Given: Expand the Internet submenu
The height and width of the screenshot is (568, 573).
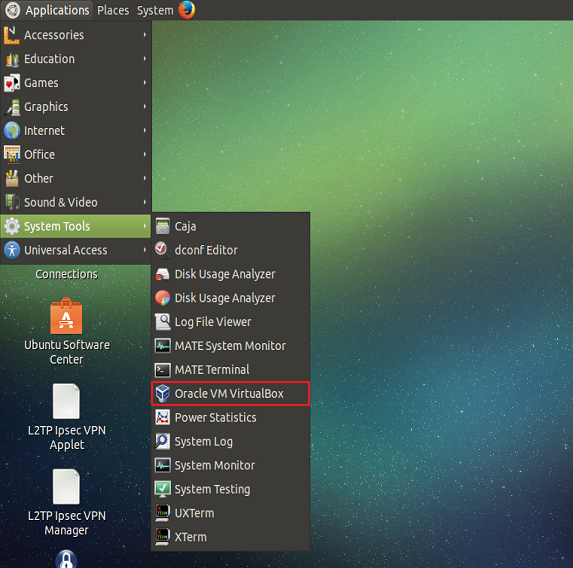Looking at the screenshot, I should (76, 130).
